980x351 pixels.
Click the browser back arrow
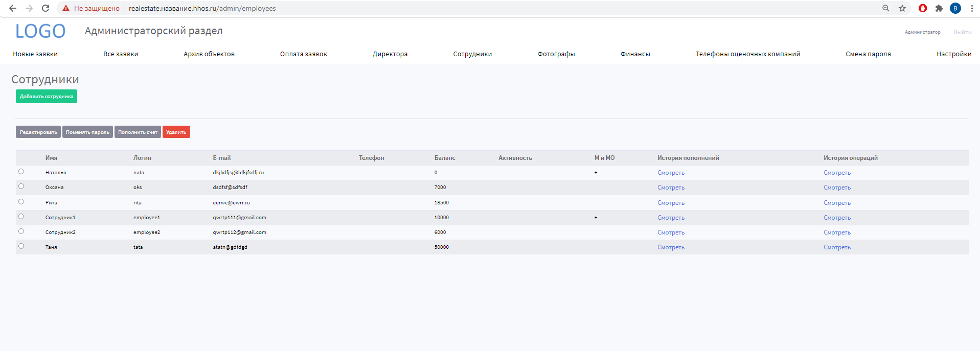coord(13,8)
